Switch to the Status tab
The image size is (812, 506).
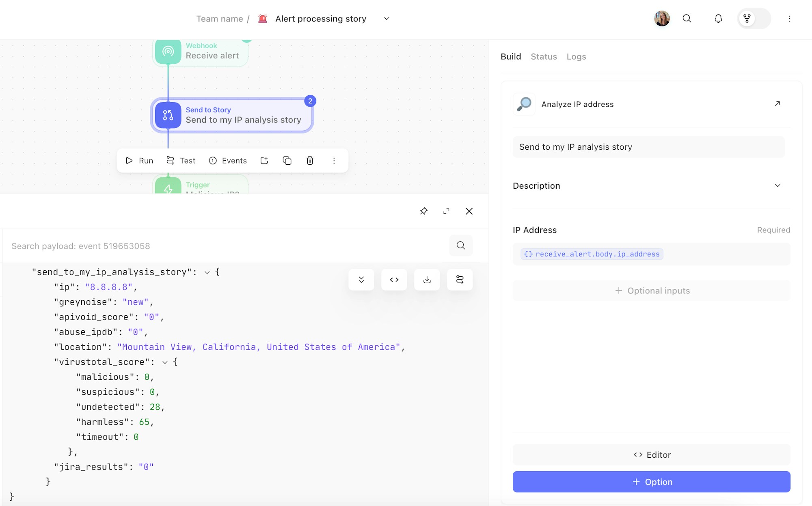544,57
